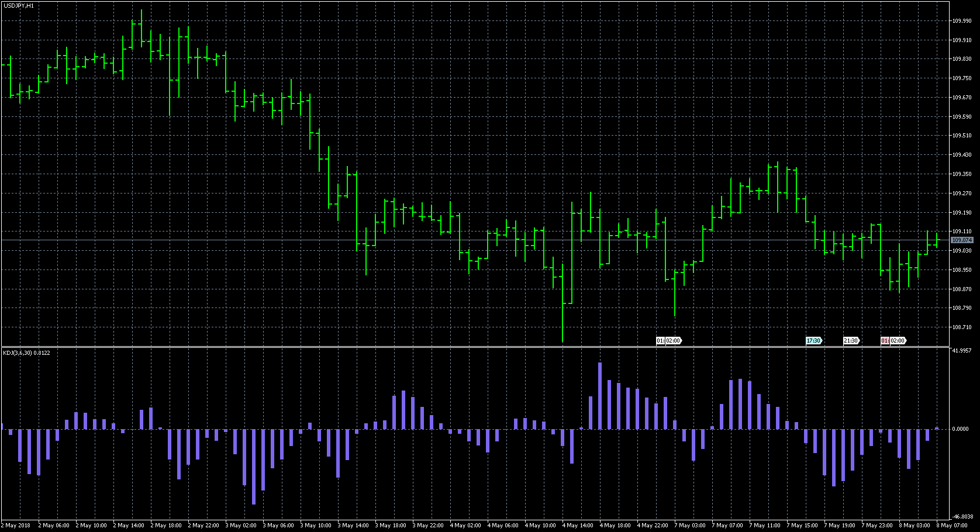980x532 pixels.
Task: Select the cyan 17:30 time marker flag
Action: pyautogui.click(x=813, y=340)
